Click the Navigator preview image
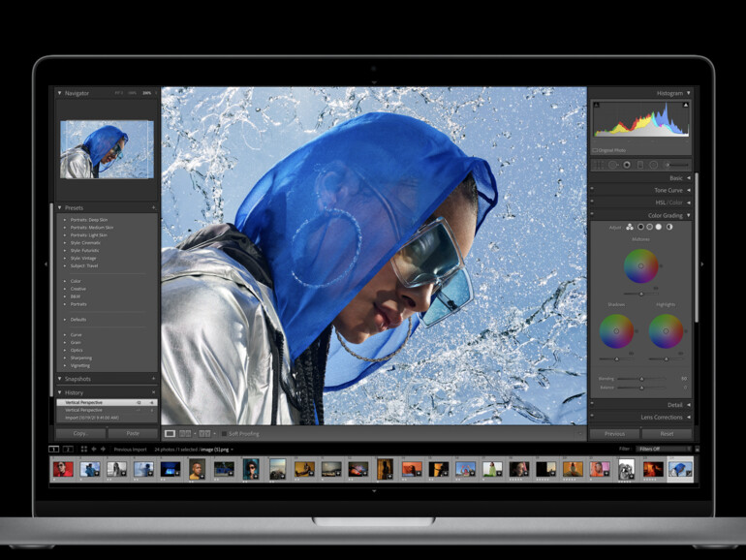 107,149
